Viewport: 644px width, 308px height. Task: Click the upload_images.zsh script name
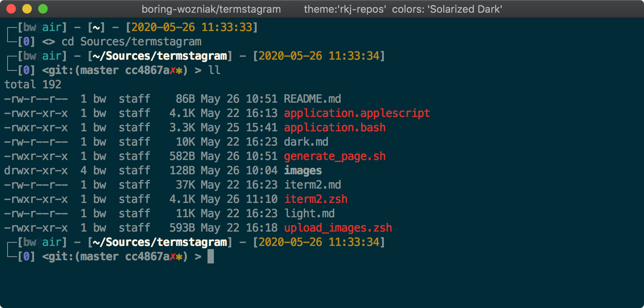[338, 228]
